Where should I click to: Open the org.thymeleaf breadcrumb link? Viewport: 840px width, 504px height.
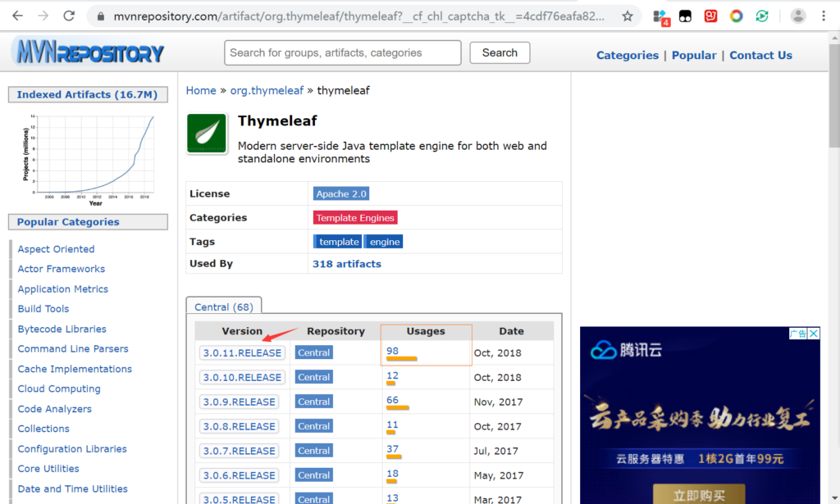267,90
